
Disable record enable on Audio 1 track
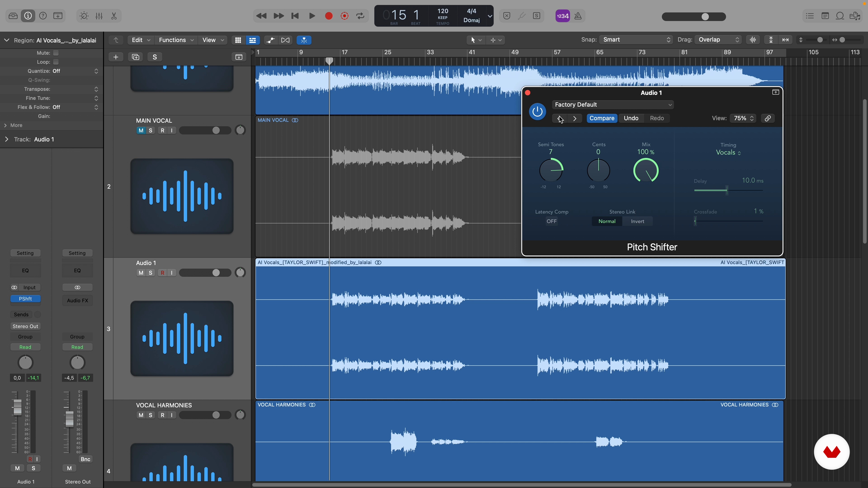163,273
